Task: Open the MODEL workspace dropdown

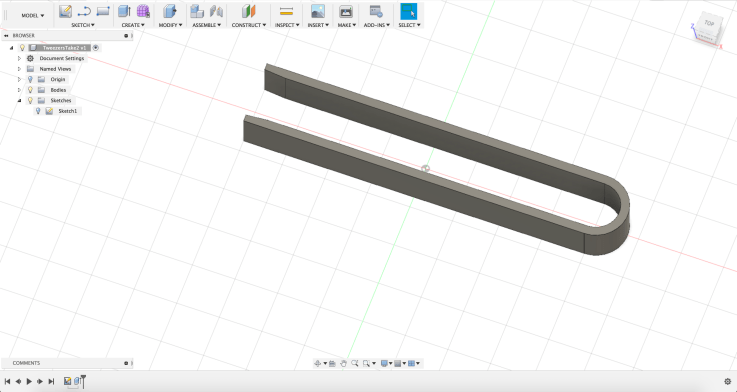Action: click(32, 16)
